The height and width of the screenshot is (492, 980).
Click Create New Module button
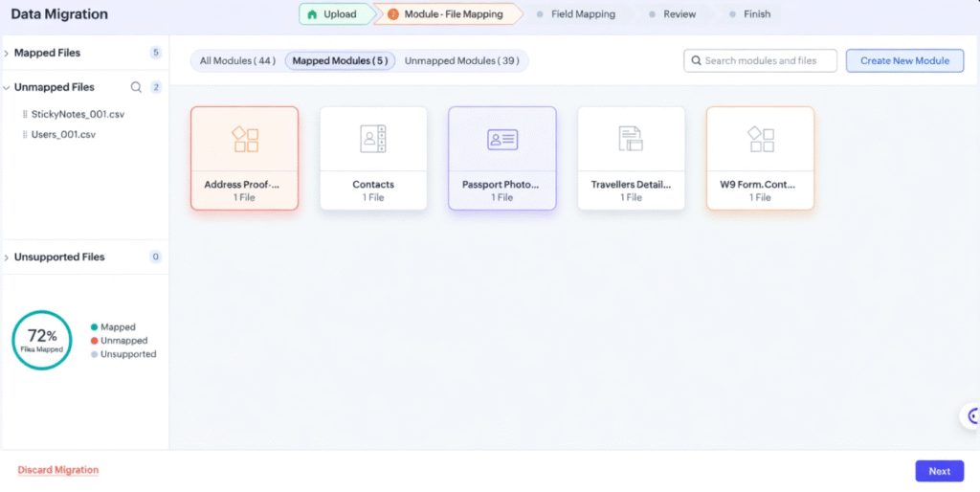tap(905, 60)
